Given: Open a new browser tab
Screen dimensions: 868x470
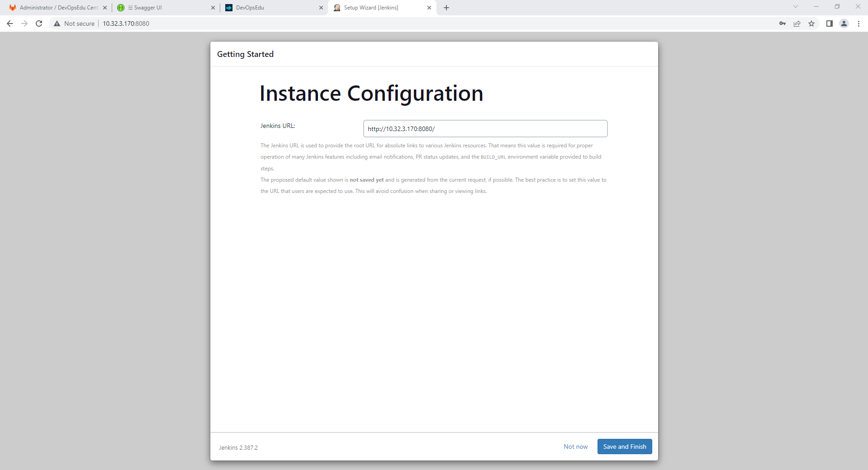Looking at the screenshot, I should [x=446, y=8].
